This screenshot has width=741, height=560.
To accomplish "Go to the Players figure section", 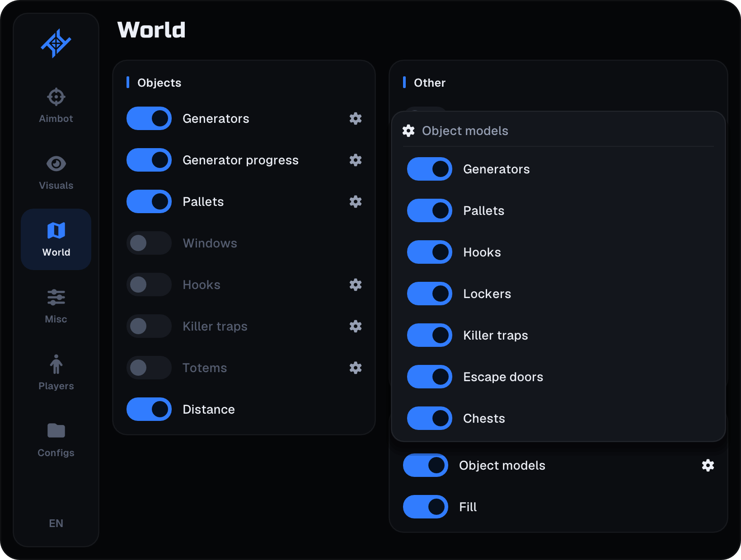I will click(x=56, y=373).
